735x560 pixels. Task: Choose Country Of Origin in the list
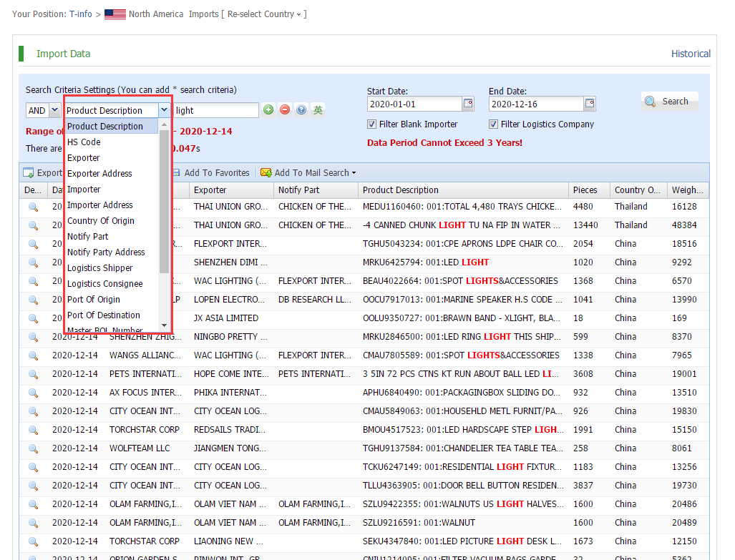[101, 221]
